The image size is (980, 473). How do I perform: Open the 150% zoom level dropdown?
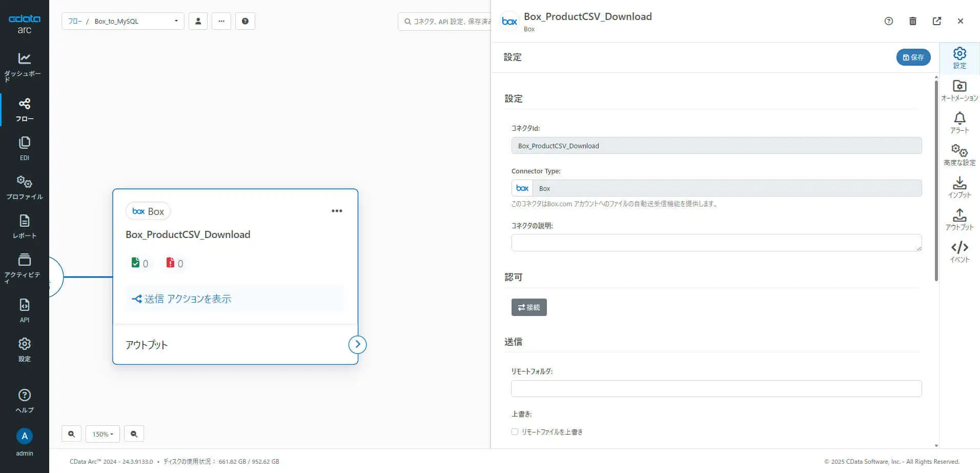point(103,434)
